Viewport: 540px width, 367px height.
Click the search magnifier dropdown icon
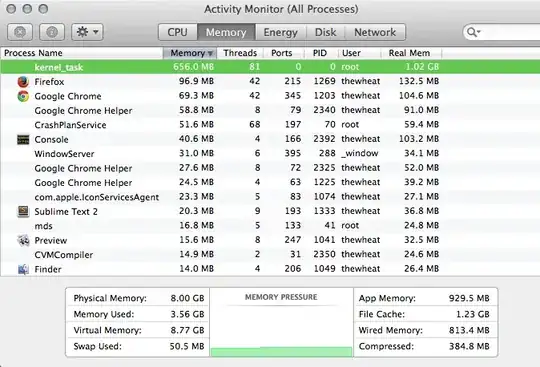[x=474, y=32]
